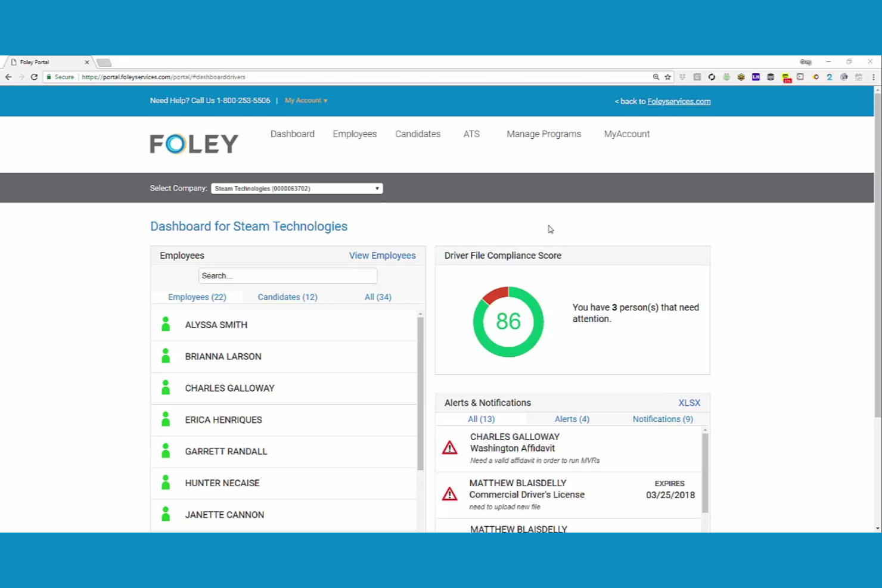Screen dimensions: 882x588
Task: Click the Dashboard for Steam Technologies heading
Action: [249, 226]
